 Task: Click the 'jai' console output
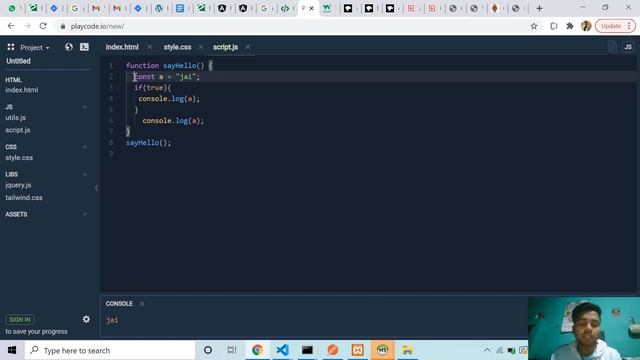click(x=112, y=320)
